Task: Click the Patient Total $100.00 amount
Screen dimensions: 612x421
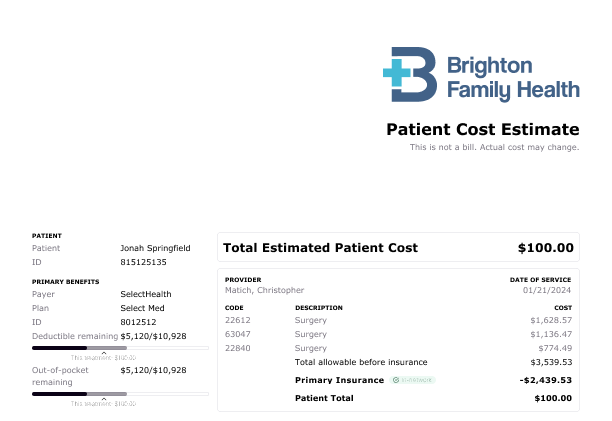Action: click(553, 398)
